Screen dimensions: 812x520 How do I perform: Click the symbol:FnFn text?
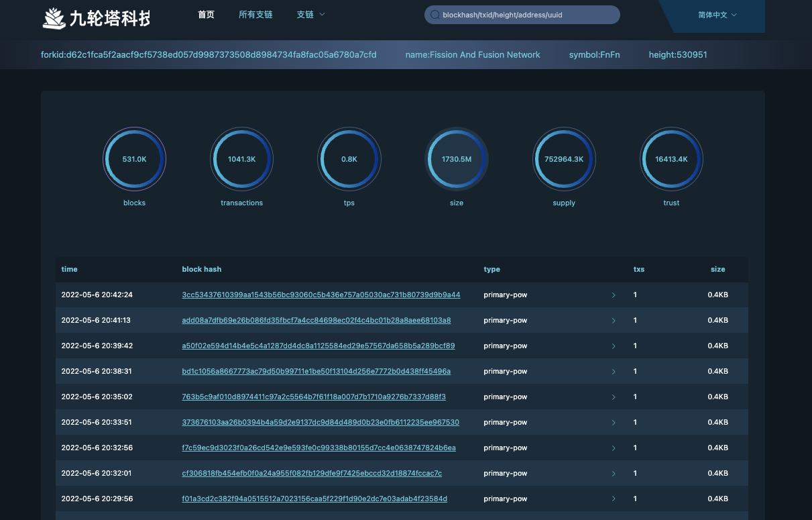tap(594, 55)
